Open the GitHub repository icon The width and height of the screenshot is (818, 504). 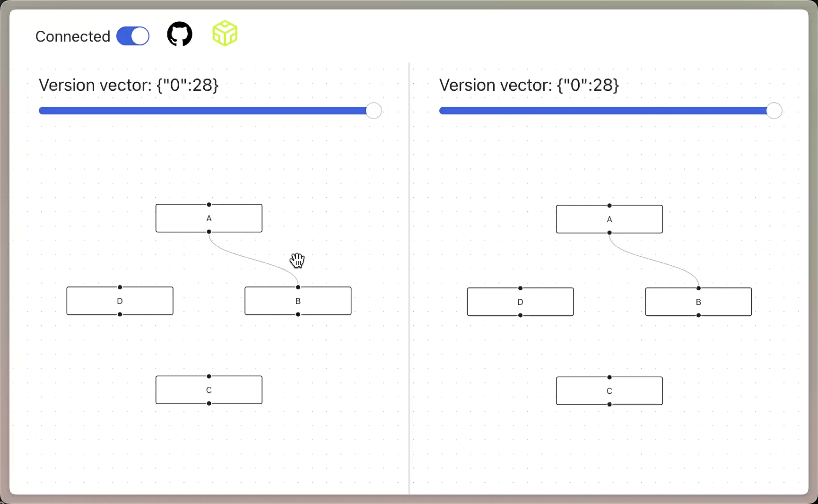pos(180,34)
